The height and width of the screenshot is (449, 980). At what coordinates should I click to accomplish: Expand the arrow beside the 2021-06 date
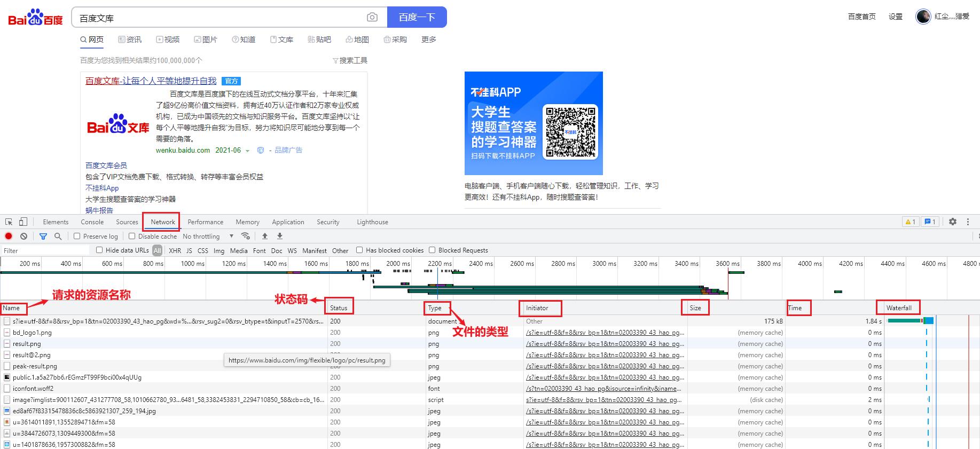coord(247,151)
